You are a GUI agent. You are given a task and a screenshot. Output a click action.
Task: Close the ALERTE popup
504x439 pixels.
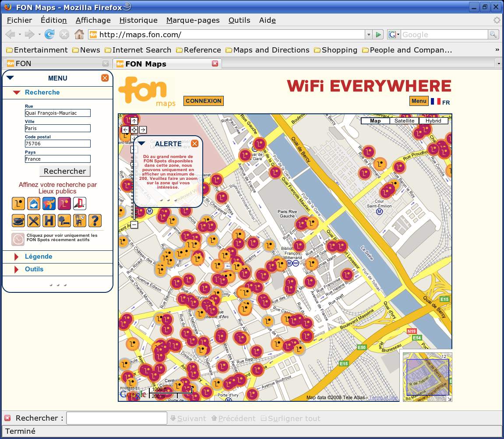tap(194, 144)
